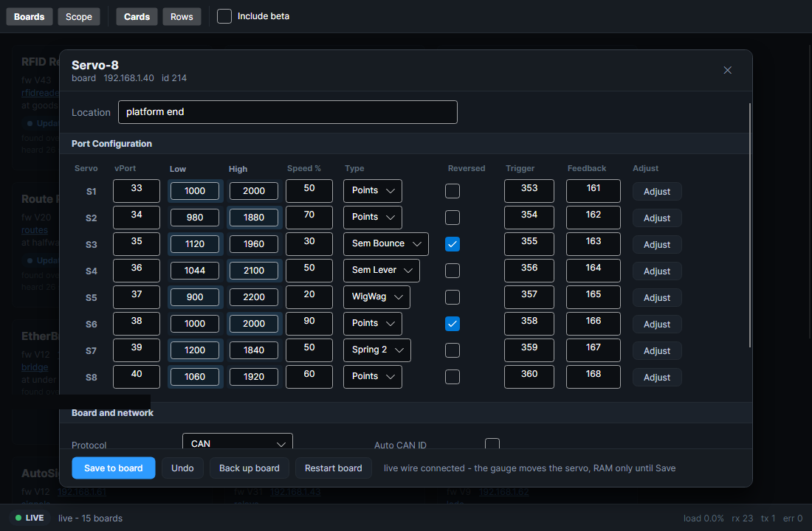Click the LIVE status indicator
The image size is (812, 531).
click(x=30, y=518)
